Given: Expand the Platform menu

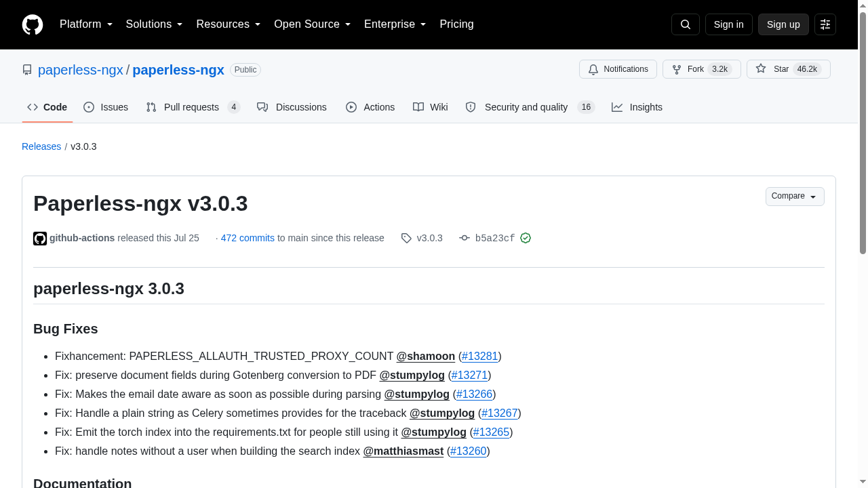Looking at the screenshot, I should (x=86, y=24).
